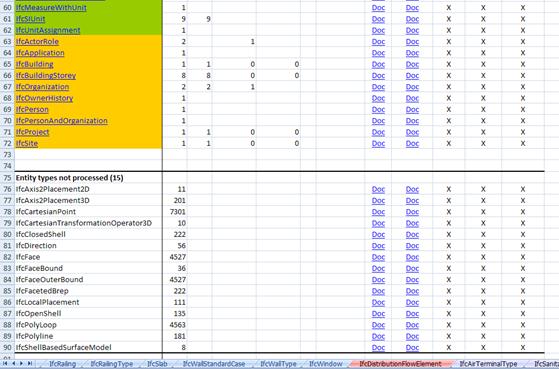Select the cell with value 181
This screenshot has width=559, height=369.
coord(175,336)
